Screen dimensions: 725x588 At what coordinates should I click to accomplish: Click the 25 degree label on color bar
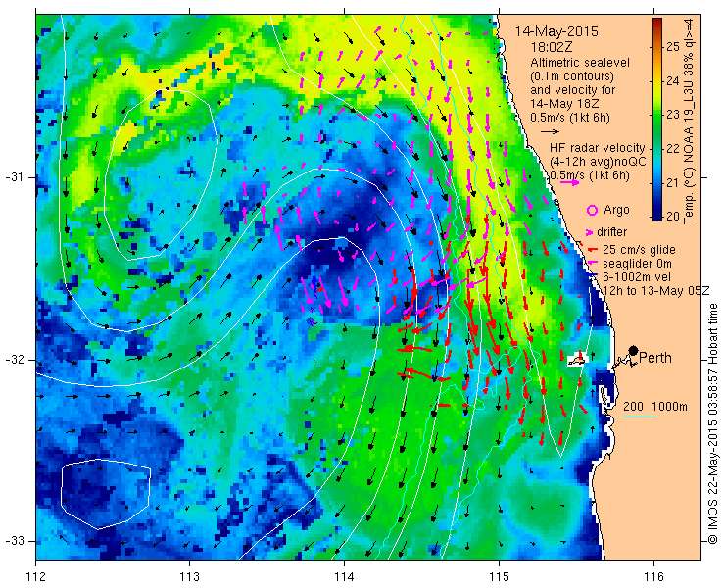[x=673, y=47]
